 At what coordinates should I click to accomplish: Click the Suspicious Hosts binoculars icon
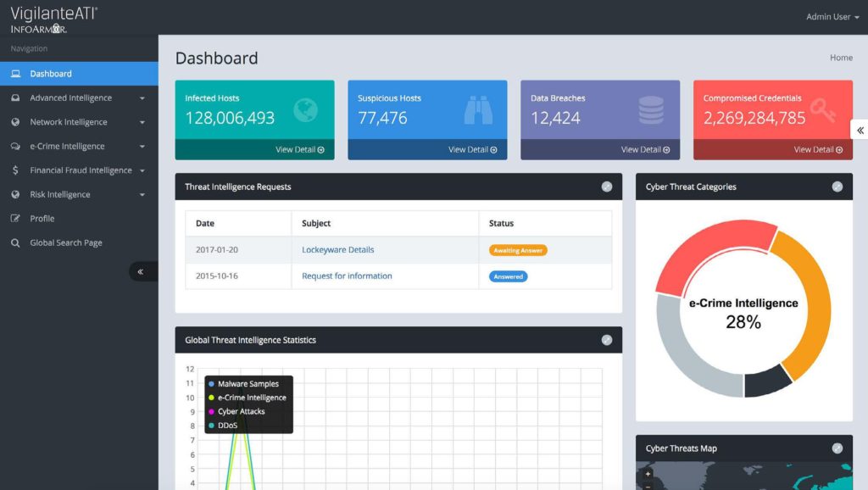[478, 109]
